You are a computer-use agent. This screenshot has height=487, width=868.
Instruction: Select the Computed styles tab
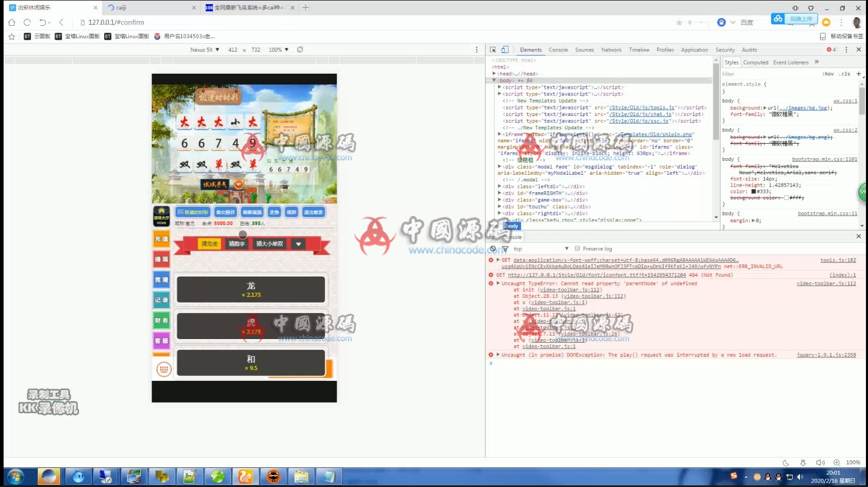(756, 62)
